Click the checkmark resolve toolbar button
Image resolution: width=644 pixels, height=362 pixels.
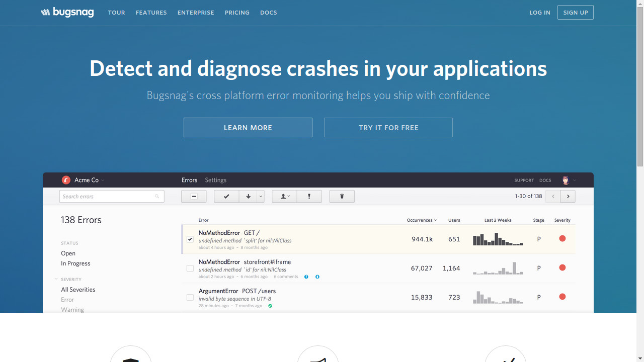(x=226, y=197)
